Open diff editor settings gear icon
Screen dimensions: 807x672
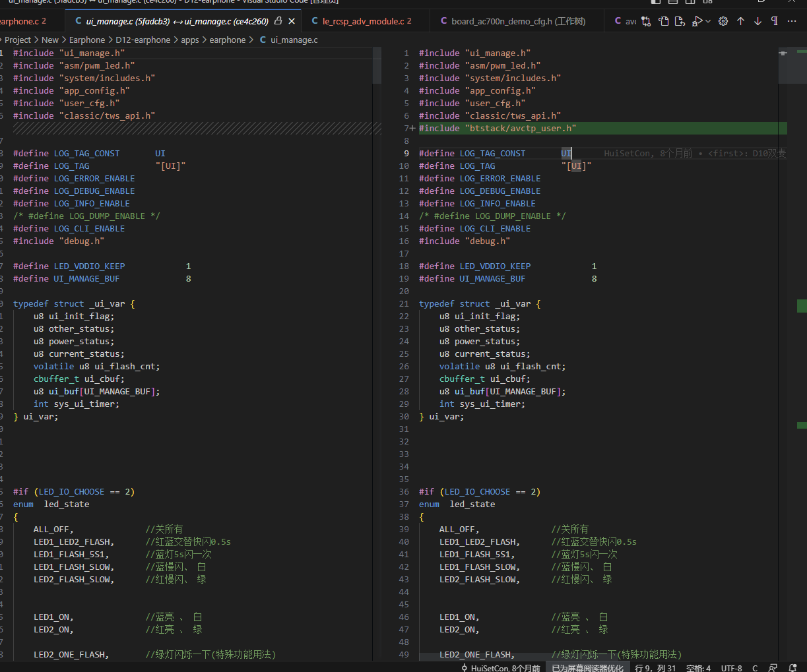(x=723, y=21)
